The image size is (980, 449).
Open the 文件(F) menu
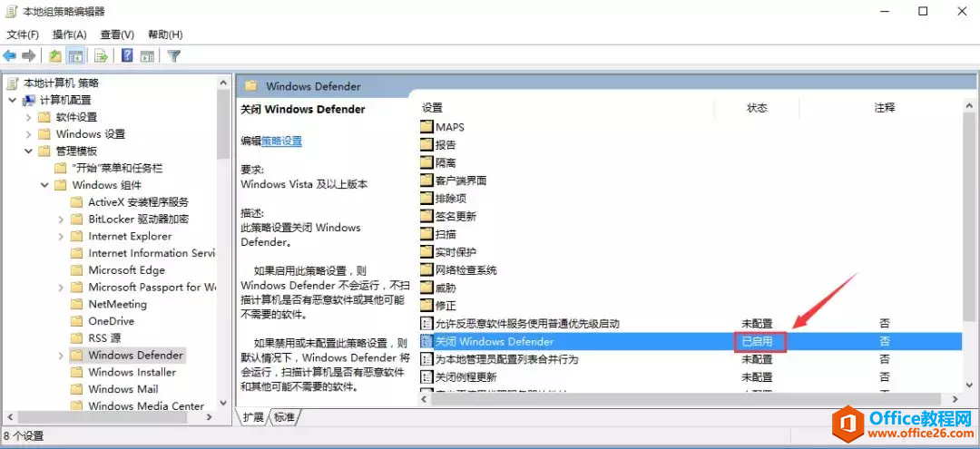click(23, 34)
